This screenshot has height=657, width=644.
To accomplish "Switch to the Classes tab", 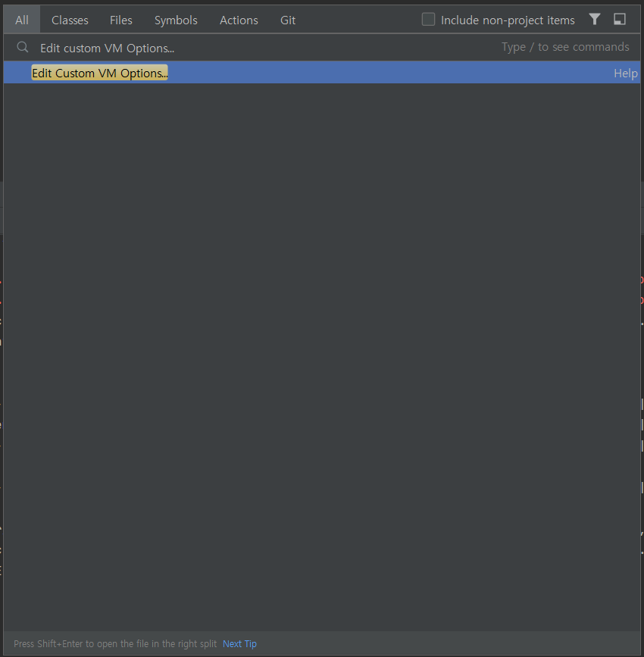I will (70, 20).
